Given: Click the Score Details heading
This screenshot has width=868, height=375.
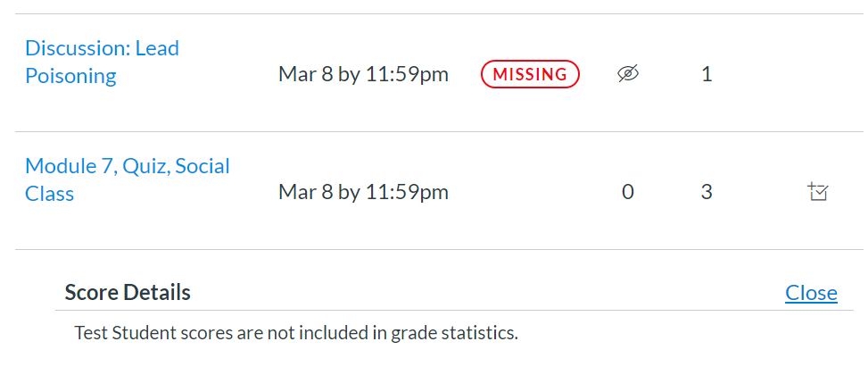Looking at the screenshot, I should [128, 292].
